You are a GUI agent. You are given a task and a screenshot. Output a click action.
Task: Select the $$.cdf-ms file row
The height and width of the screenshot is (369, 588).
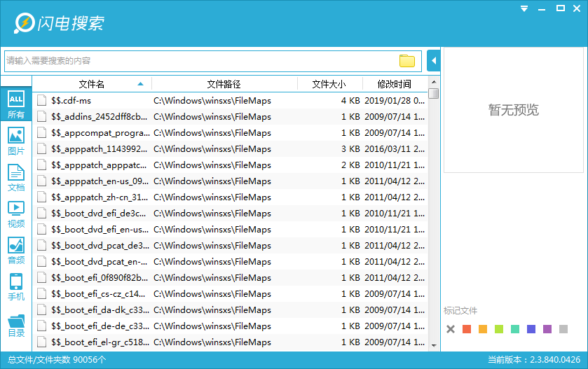(210, 100)
